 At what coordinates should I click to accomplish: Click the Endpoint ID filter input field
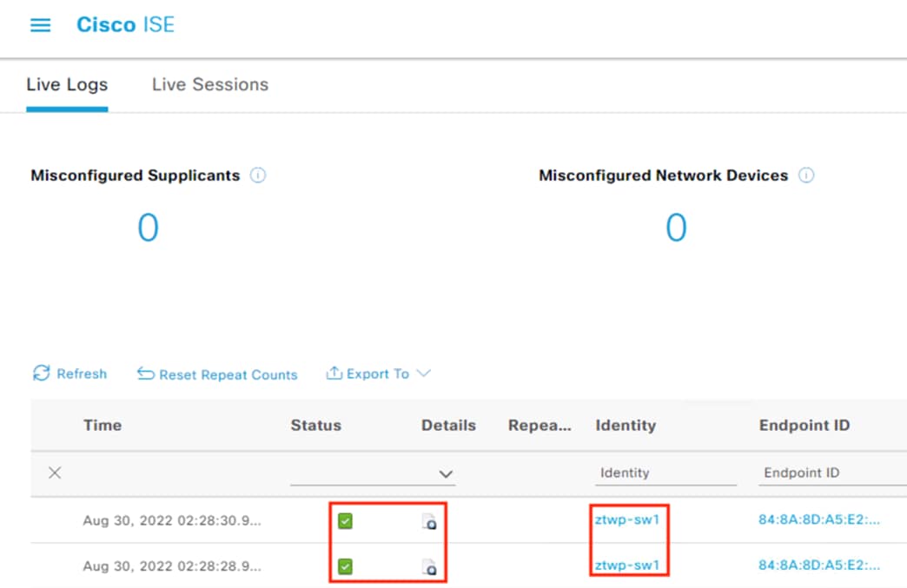pyautogui.click(x=832, y=473)
